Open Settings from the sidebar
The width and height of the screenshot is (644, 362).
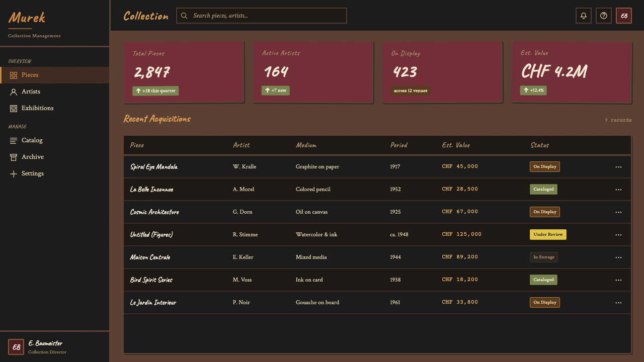54,173
